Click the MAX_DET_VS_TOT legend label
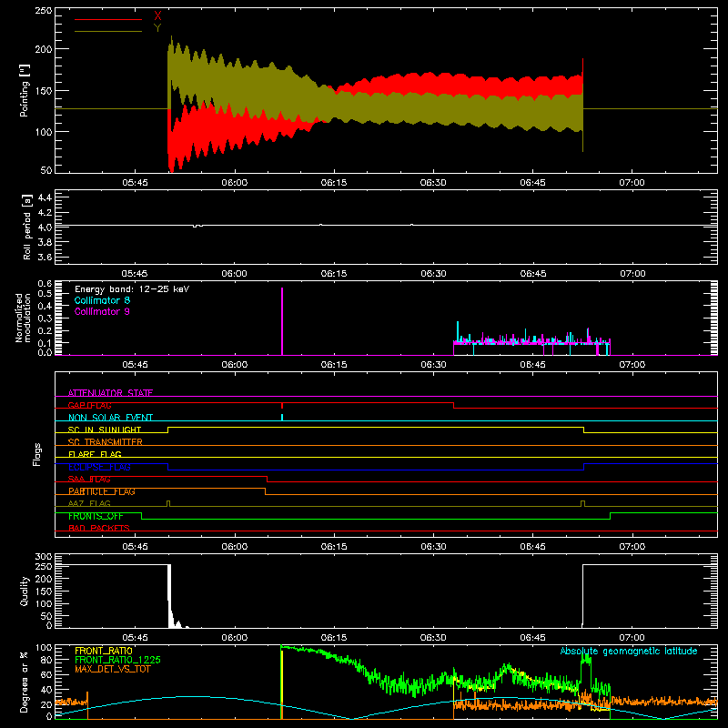Viewport: 728px width, 728px height. 112,669
